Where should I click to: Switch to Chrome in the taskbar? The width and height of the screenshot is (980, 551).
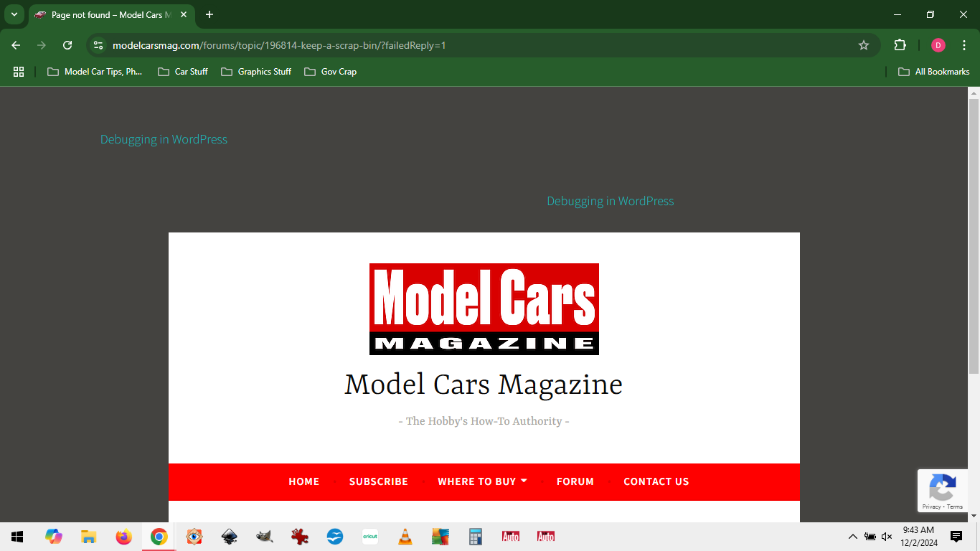click(x=159, y=537)
